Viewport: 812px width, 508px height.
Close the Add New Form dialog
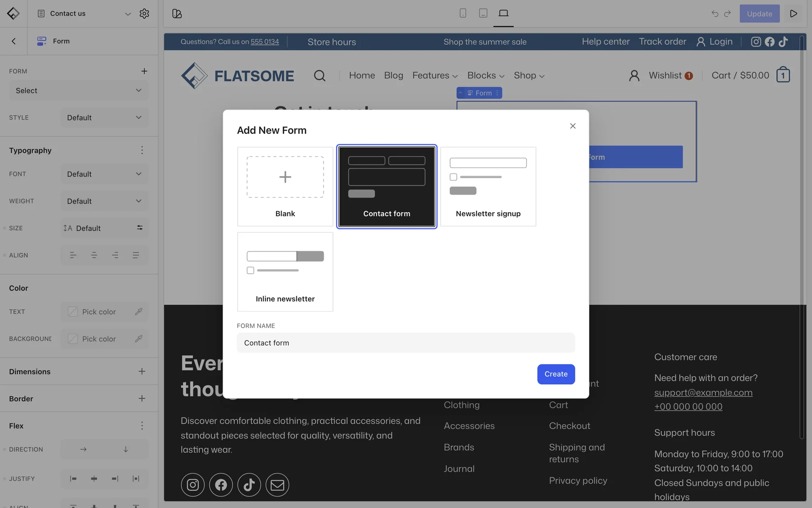[x=572, y=126]
